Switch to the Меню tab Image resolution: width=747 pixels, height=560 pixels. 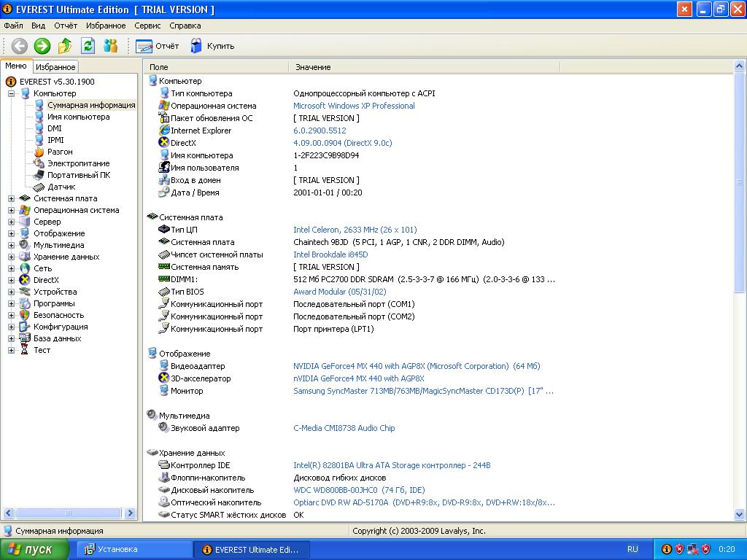point(16,66)
